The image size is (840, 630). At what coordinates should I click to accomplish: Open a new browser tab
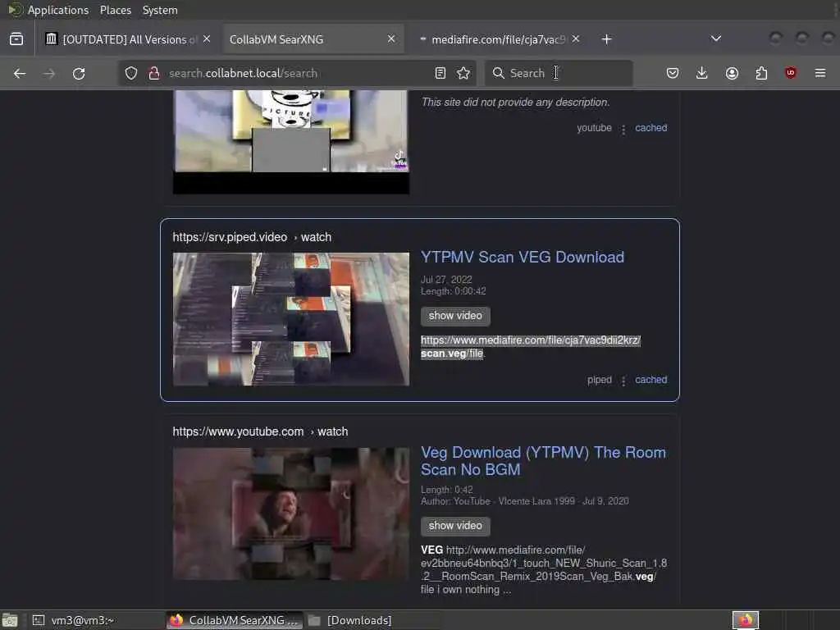coord(606,39)
